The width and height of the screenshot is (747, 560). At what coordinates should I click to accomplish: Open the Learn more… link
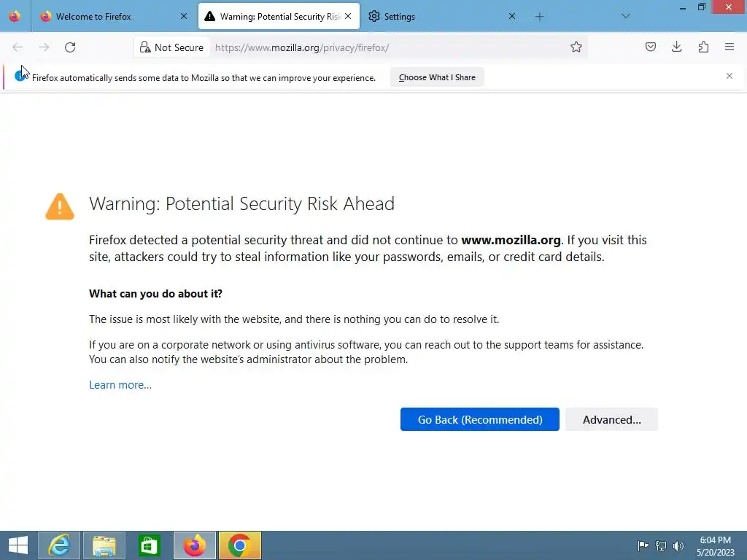coord(120,385)
